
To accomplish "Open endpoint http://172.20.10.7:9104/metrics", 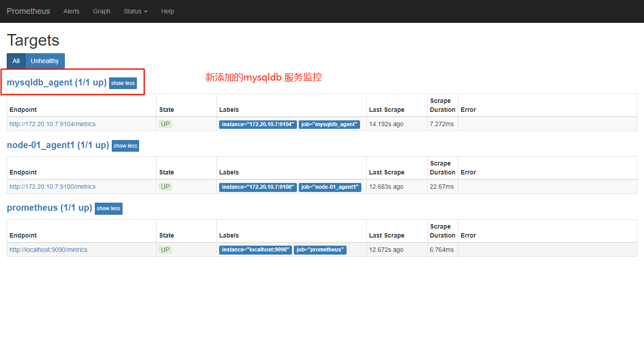I will pyautogui.click(x=52, y=124).
